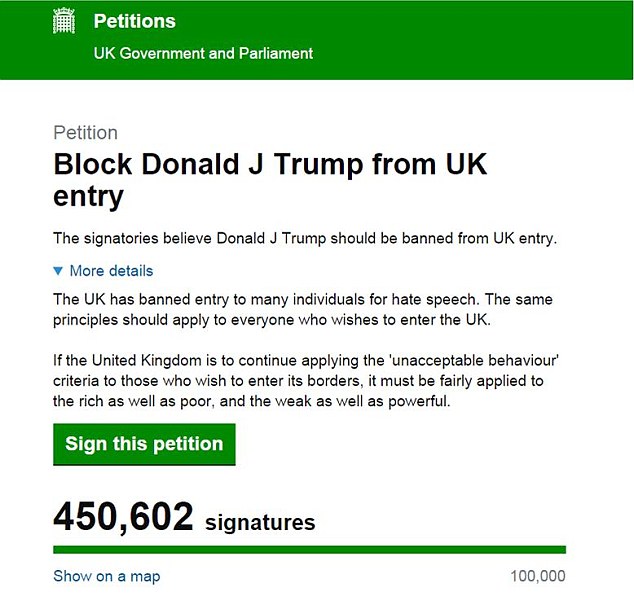Click the word entry in the title
Screen dimensions: 634x601
coord(88,197)
